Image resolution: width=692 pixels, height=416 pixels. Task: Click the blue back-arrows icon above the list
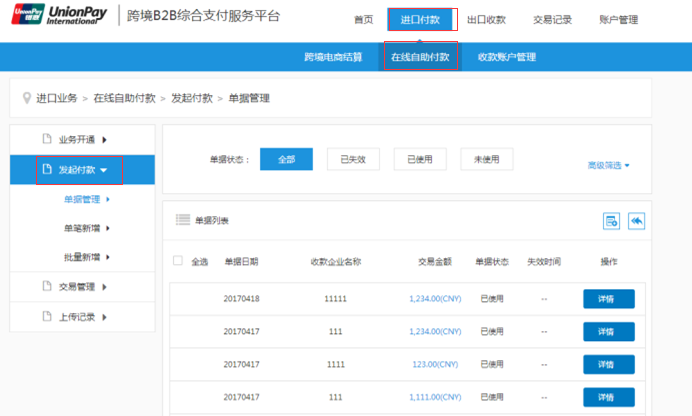coord(636,221)
